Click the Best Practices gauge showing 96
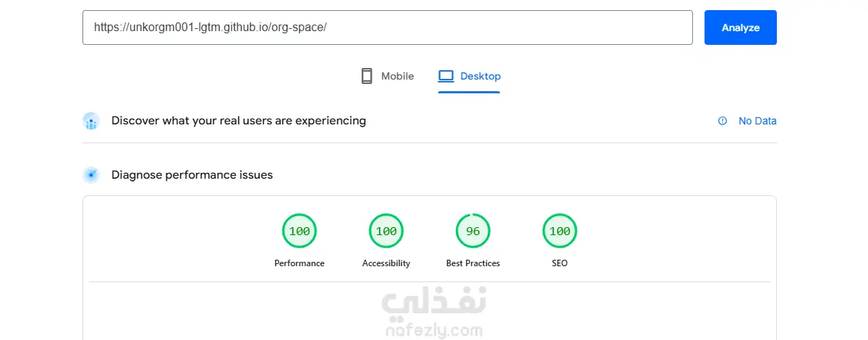868x340 pixels. pyautogui.click(x=473, y=231)
